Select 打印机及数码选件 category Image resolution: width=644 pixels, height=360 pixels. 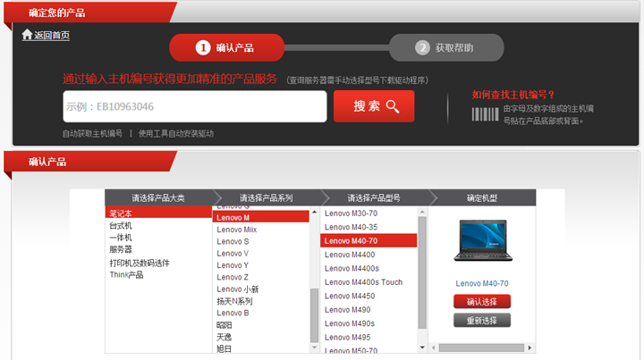[140, 263]
